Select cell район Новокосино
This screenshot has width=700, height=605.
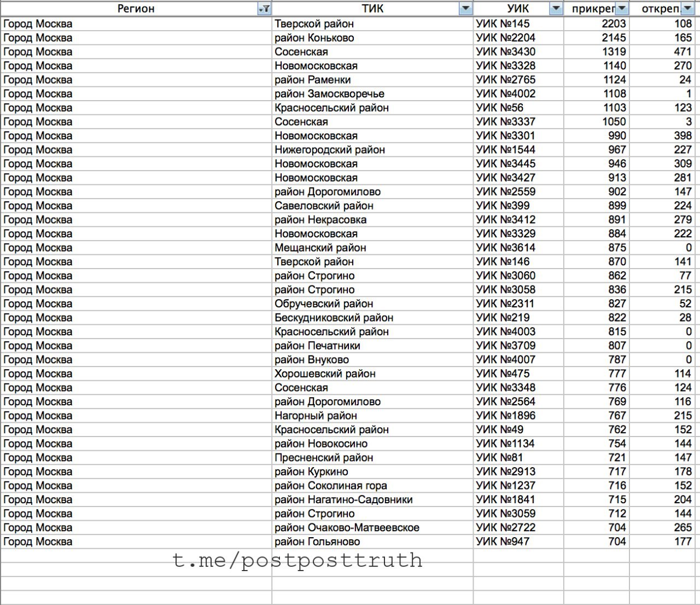point(372,444)
